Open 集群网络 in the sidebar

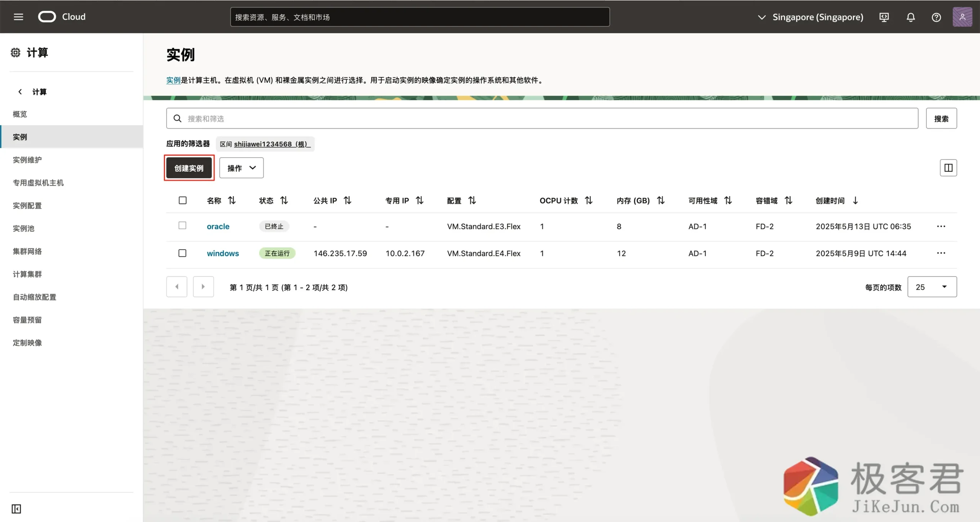point(27,251)
